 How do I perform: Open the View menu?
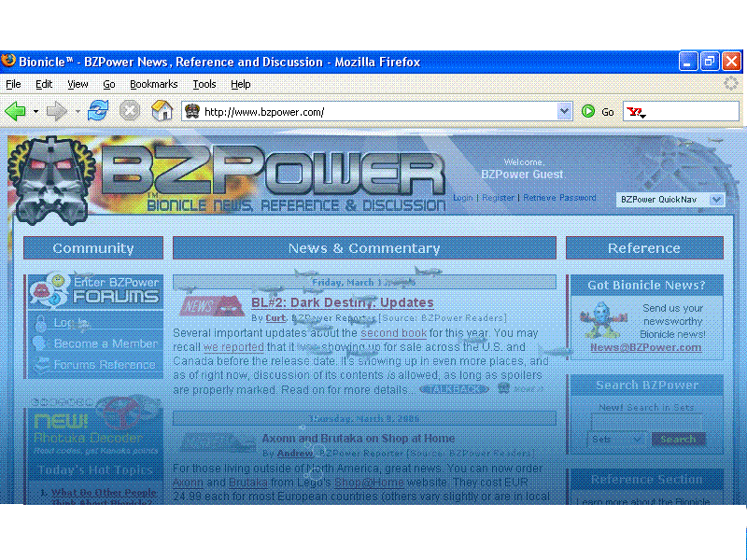(x=78, y=84)
